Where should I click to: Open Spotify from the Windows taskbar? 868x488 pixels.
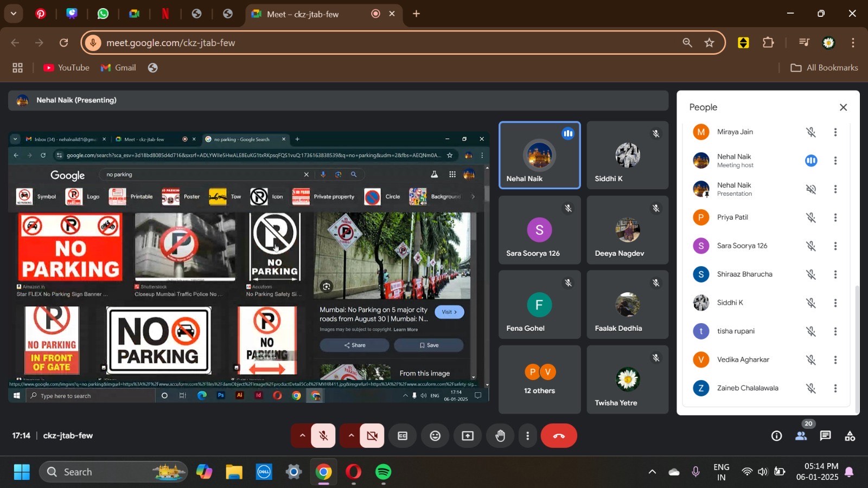click(x=384, y=472)
